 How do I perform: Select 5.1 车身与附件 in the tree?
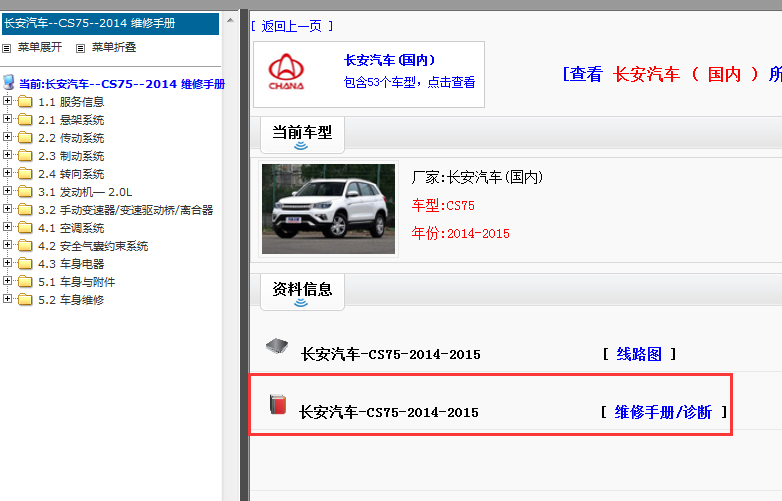[77, 282]
